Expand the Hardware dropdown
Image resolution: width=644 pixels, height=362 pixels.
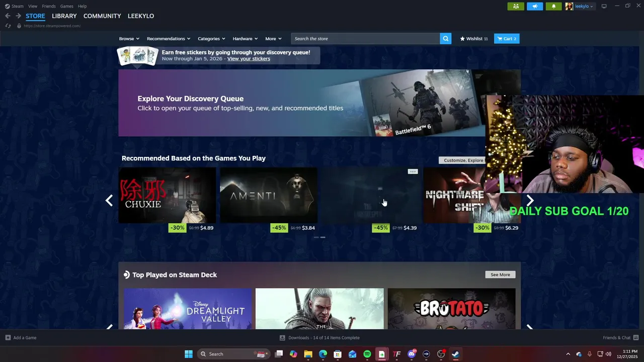coord(245,39)
